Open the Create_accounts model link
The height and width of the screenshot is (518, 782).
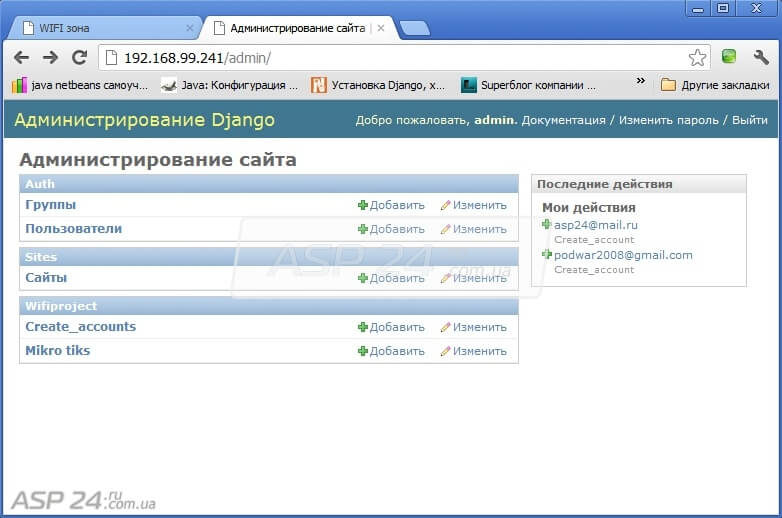click(x=81, y=327)
